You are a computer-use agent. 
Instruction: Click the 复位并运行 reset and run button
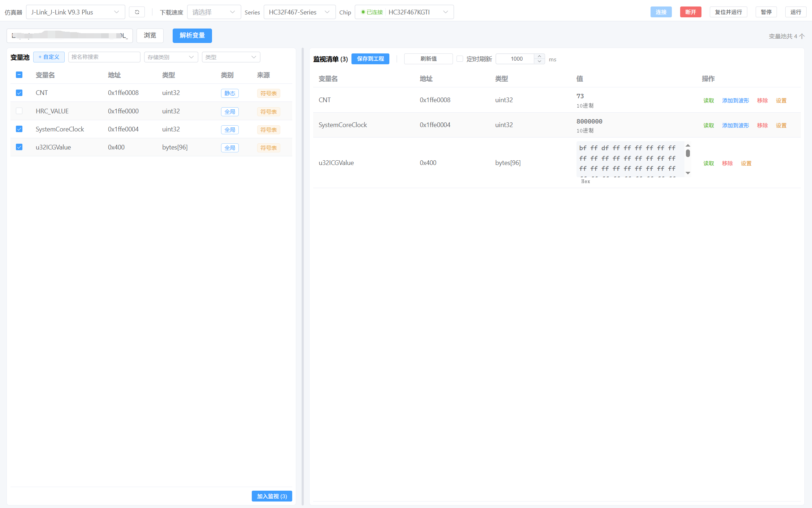(x=728, y=12)
